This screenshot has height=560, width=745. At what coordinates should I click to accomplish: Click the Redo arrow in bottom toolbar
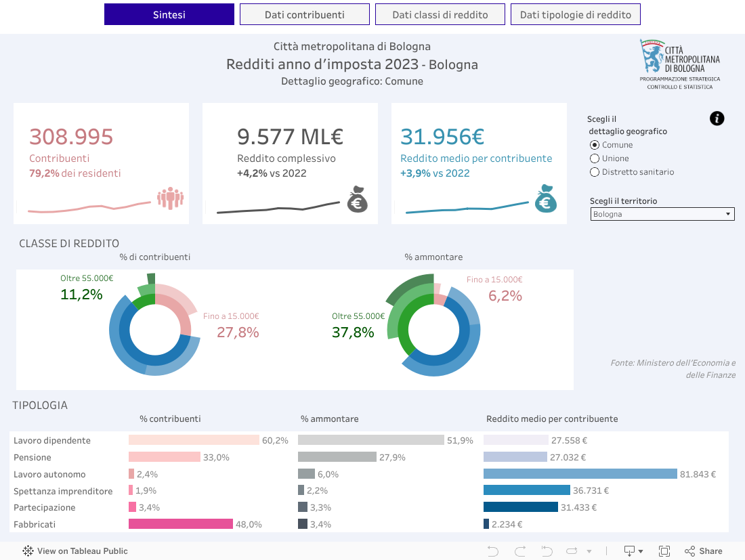(520, 551)
